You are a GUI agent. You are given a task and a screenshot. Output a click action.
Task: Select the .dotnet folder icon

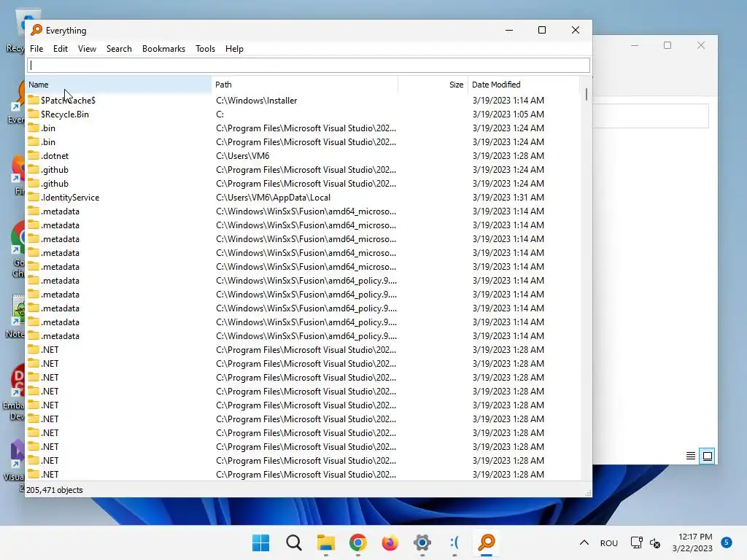(34, 155)
